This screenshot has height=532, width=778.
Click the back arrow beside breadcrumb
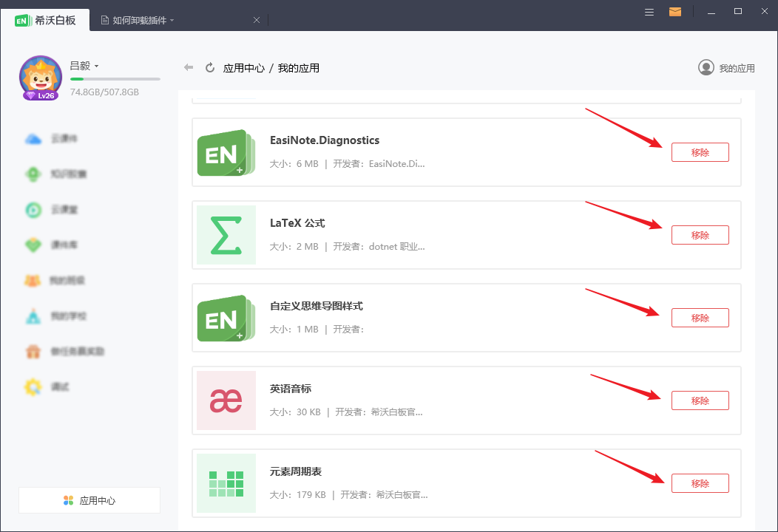pos(189,67)
